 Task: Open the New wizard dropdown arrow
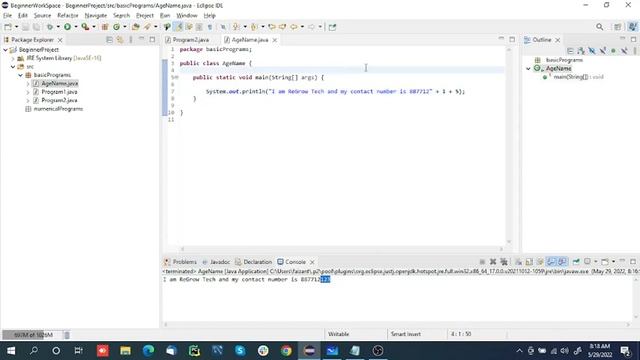click(16, 27)
